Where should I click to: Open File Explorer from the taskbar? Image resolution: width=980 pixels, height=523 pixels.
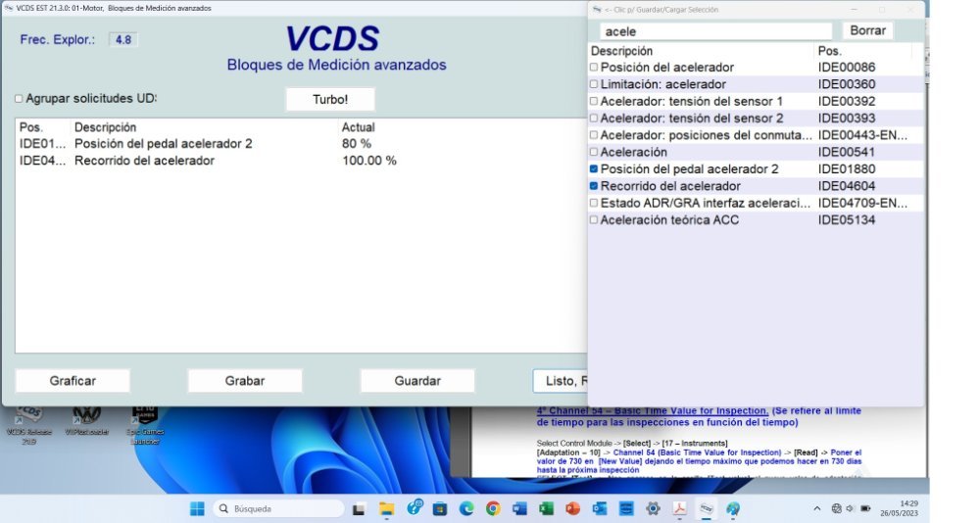(386, 508)
